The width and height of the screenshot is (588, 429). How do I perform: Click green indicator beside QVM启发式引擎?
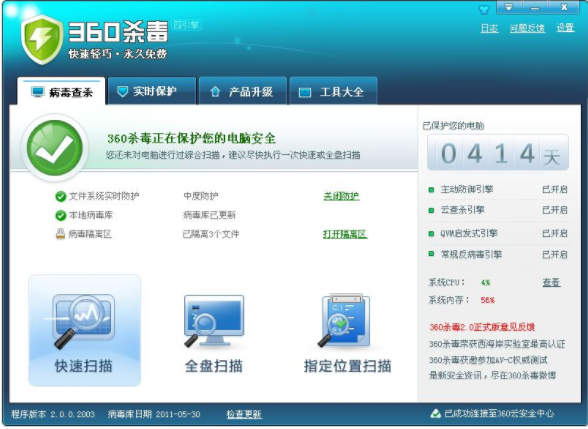tap(431, 234)
